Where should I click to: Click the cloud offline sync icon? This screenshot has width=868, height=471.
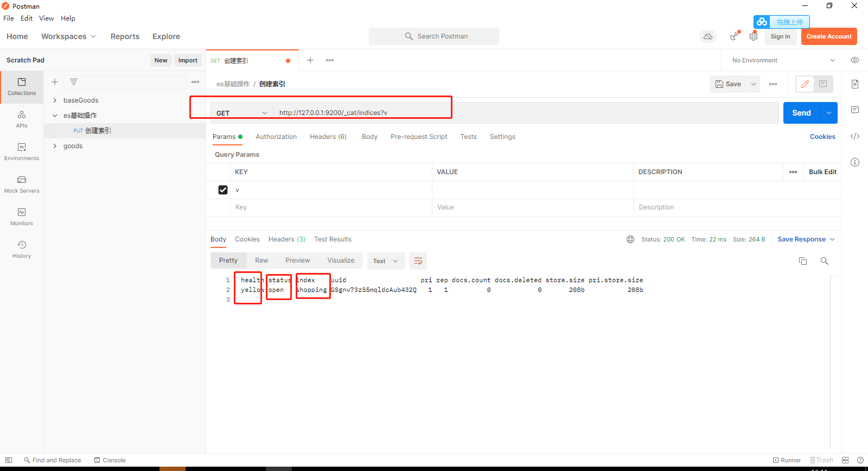[708, 36]
